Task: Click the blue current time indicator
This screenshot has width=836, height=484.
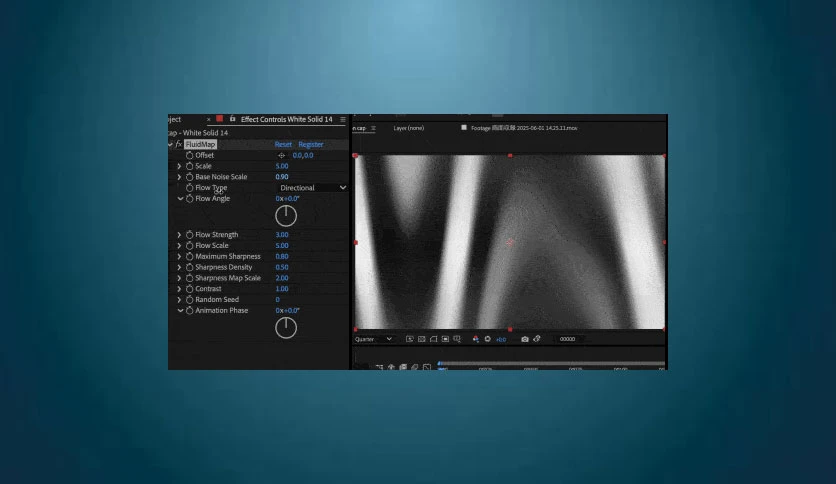Action: click(x=440, y=364)
